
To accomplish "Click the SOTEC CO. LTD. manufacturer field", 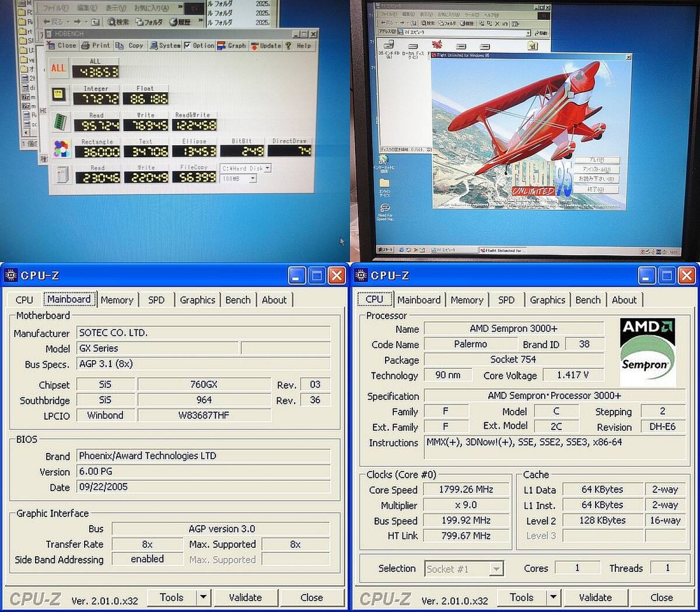I will tap(204, 333).
